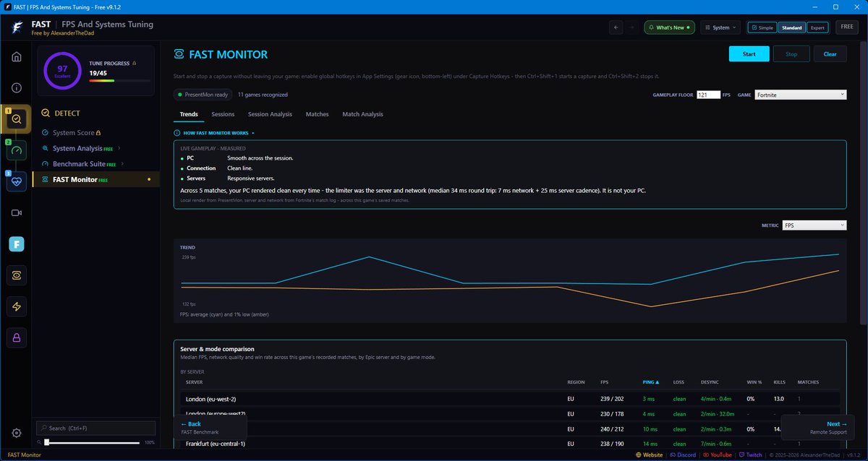The image size is (868, 461).
Task: Select the gauge step two sidebar icon
Action: click(17, 150)
